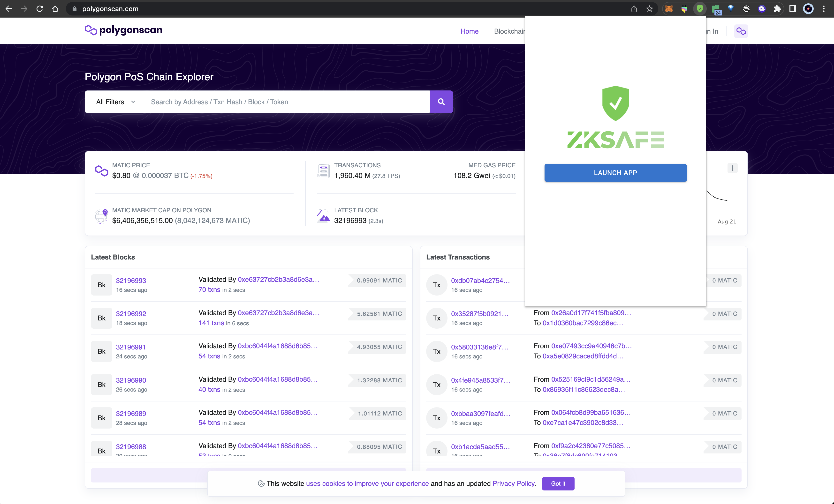Click the address search input field
The image size is (834, 504).
[x=286, y=102]
